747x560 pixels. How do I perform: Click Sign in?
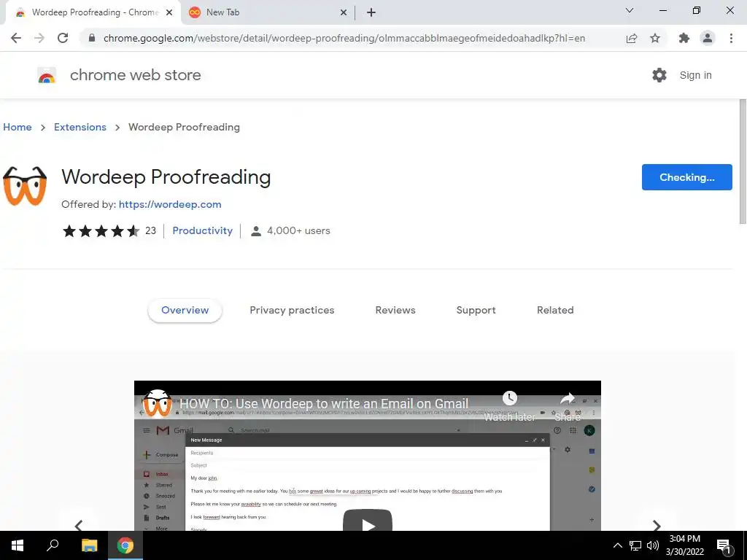[x=695, y=75]
